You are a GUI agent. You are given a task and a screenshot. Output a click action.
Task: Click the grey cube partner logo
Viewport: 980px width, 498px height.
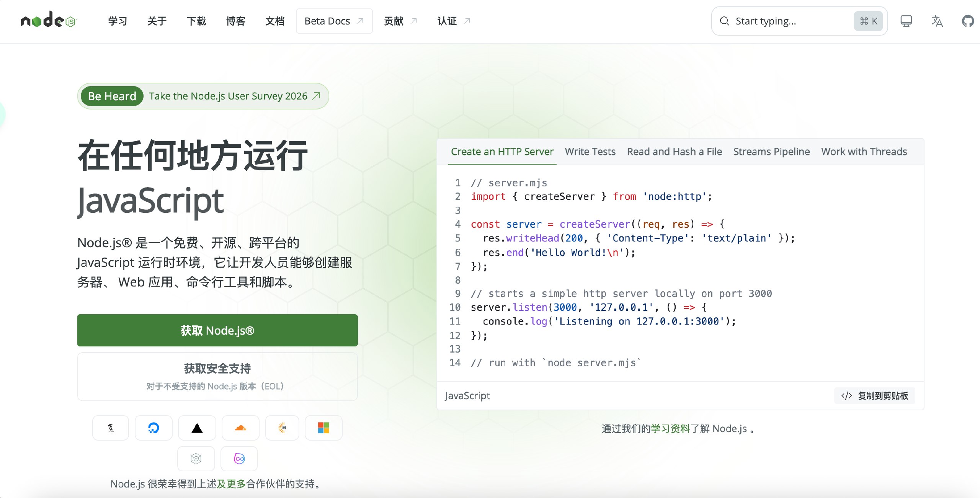click(196, 459)
